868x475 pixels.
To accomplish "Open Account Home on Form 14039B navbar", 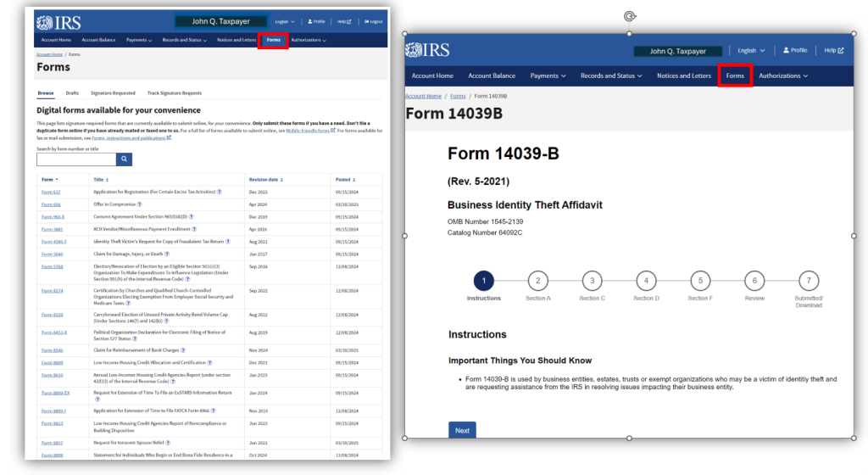I will pyautogui.click(x=432, y=75).
